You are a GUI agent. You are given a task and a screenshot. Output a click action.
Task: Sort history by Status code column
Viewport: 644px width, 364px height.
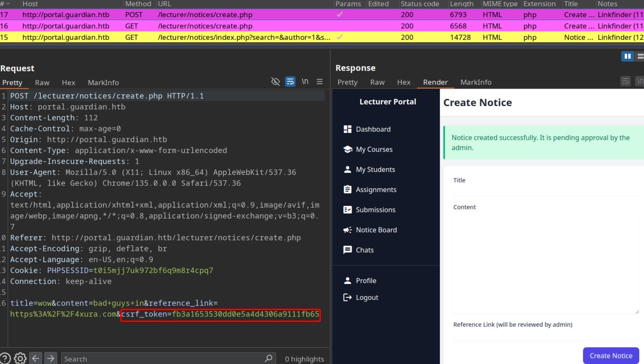pyautogui.click(x=420, y=4)
